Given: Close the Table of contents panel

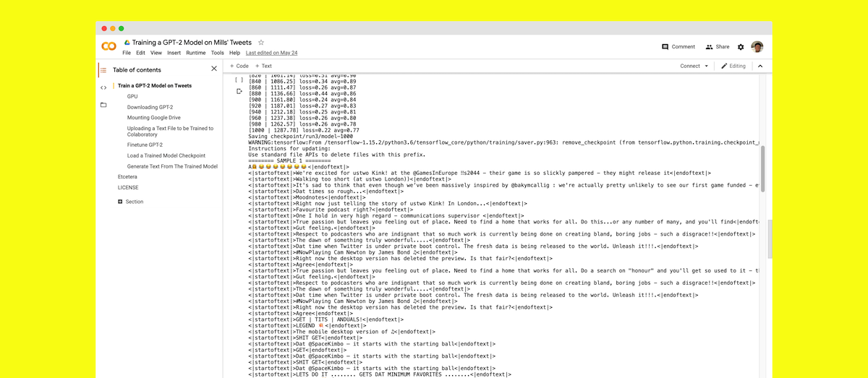Looking at the screenshot, I should pyautogui.click(x=213, y=69).
